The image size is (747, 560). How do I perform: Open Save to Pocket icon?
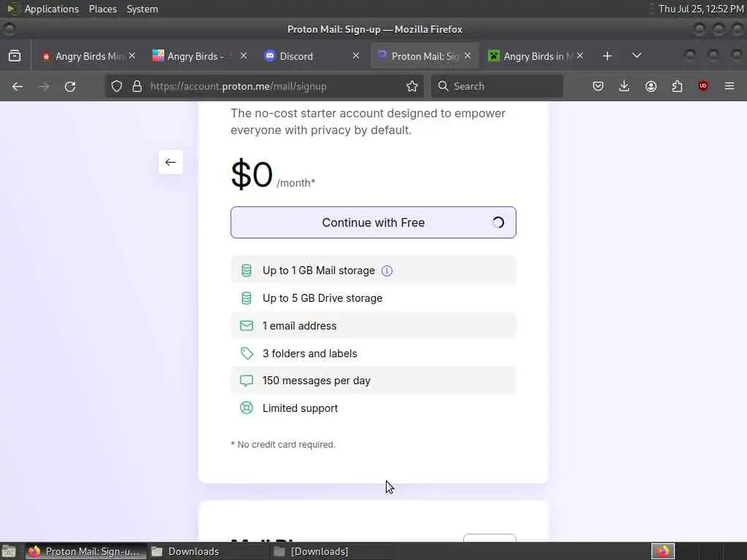[598, 86]
